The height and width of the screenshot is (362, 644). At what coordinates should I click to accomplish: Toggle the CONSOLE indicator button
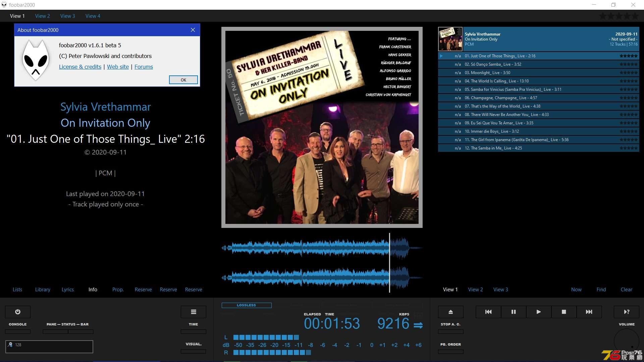[x=18, y=331]
